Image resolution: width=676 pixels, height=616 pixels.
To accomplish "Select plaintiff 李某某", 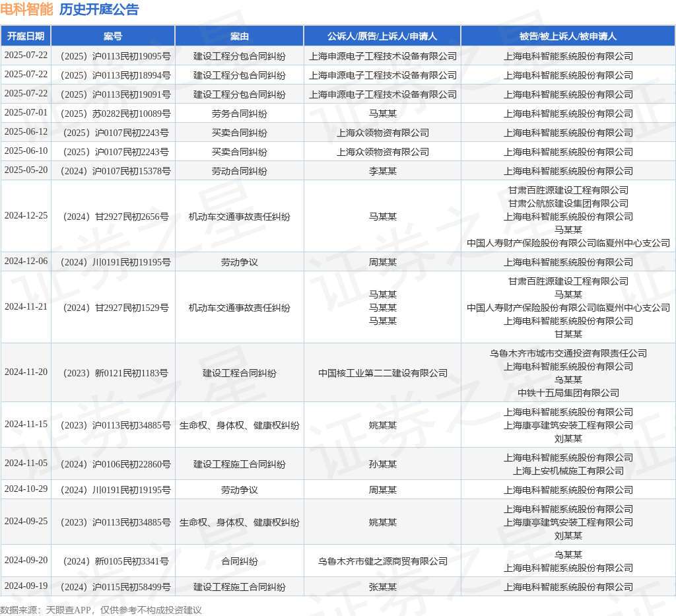I will click(382, 171).
